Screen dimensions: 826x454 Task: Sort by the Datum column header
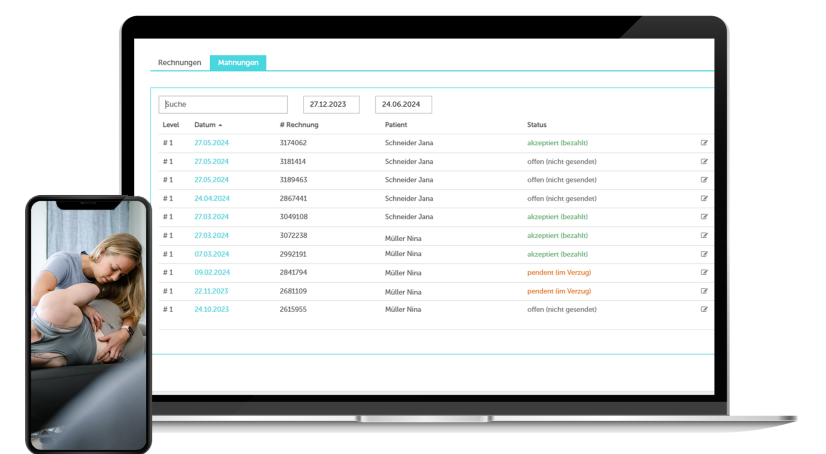(x=207, y=125)
